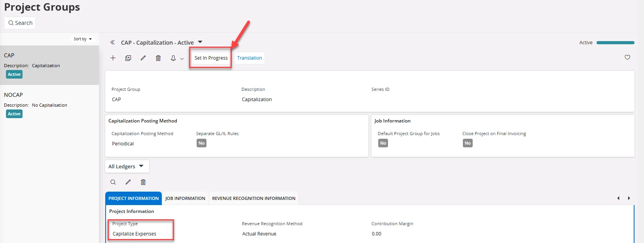Viewport: 644px width, 243px height.
Task: Click the Job Information section heading
Action: (x=392, y=121)
